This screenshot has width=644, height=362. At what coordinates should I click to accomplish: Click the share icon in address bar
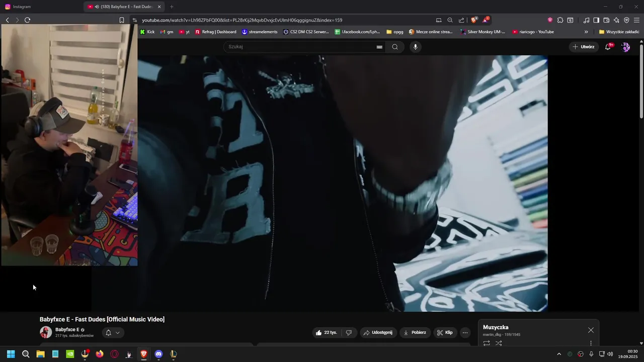pos(461,20)
